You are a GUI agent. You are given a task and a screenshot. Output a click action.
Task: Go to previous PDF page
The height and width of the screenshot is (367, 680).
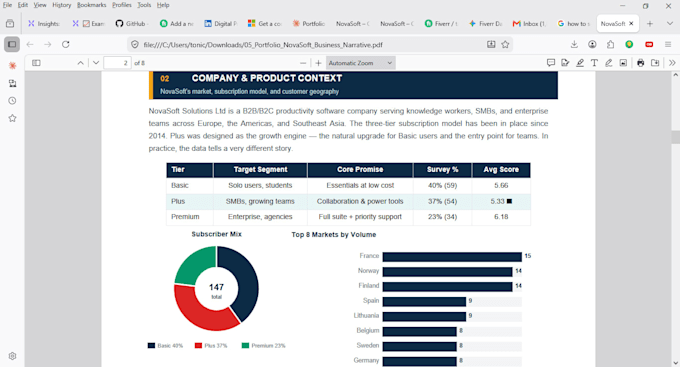[81, 63]
